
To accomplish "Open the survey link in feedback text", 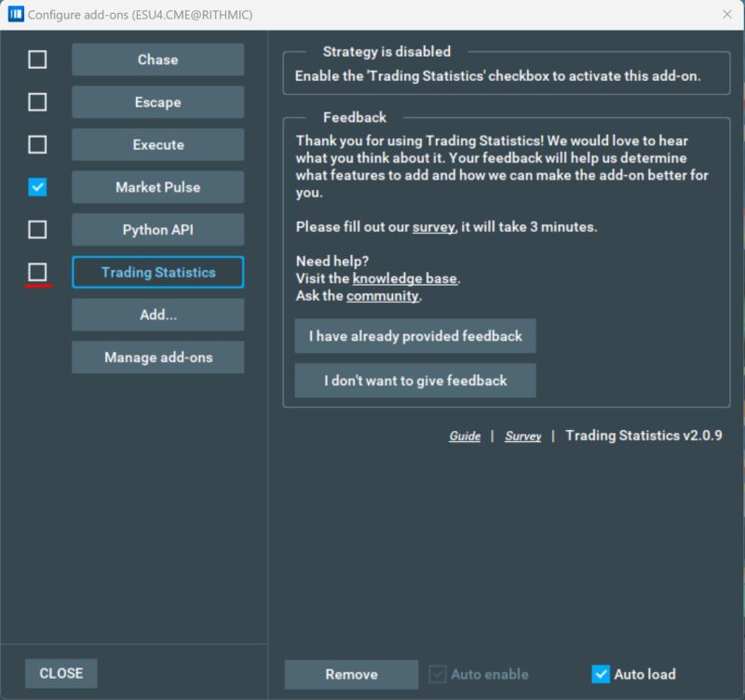I will [x=434, y=227].
